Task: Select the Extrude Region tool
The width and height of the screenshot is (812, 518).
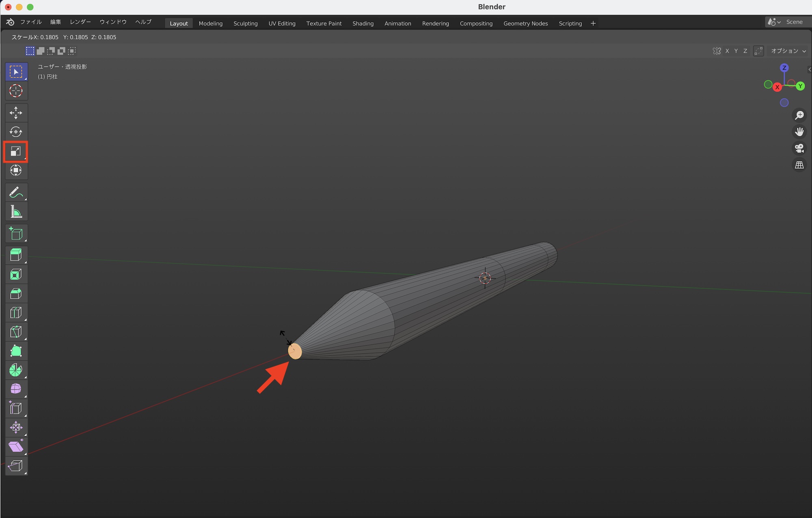Action: pos(16,255)
